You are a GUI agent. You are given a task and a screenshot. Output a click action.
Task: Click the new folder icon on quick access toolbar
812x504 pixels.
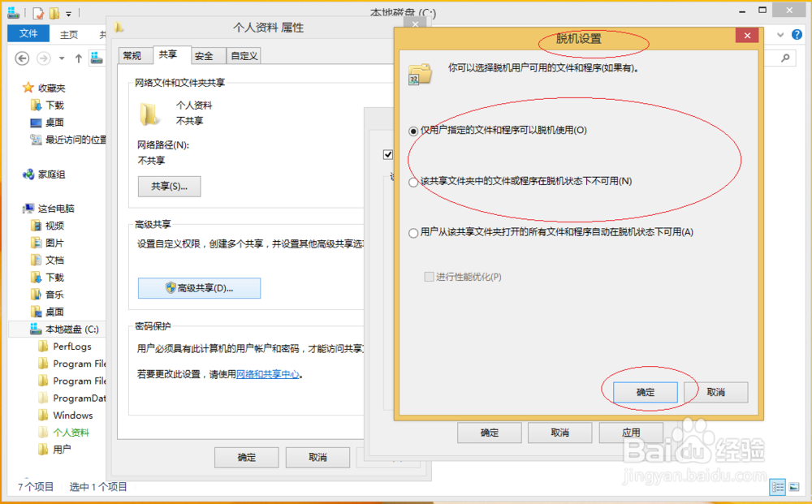tap(54, 13)
